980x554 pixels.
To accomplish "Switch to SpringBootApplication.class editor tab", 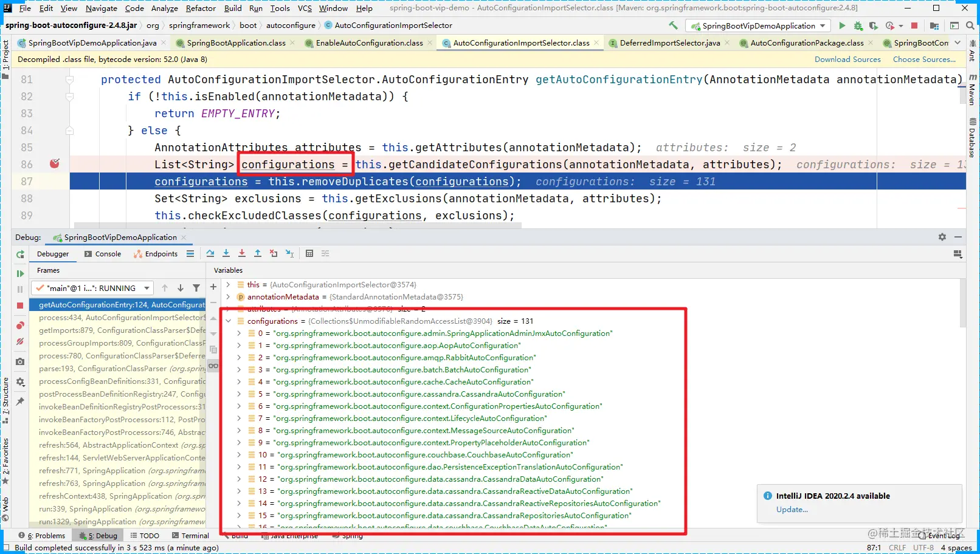I will 235,43.
